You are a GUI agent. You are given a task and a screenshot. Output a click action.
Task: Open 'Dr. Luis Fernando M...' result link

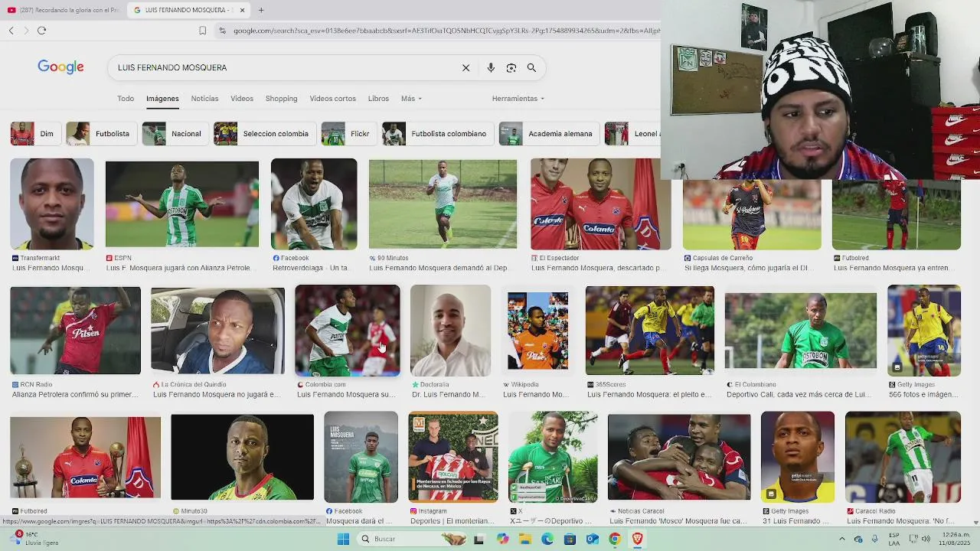pos(449,395)
